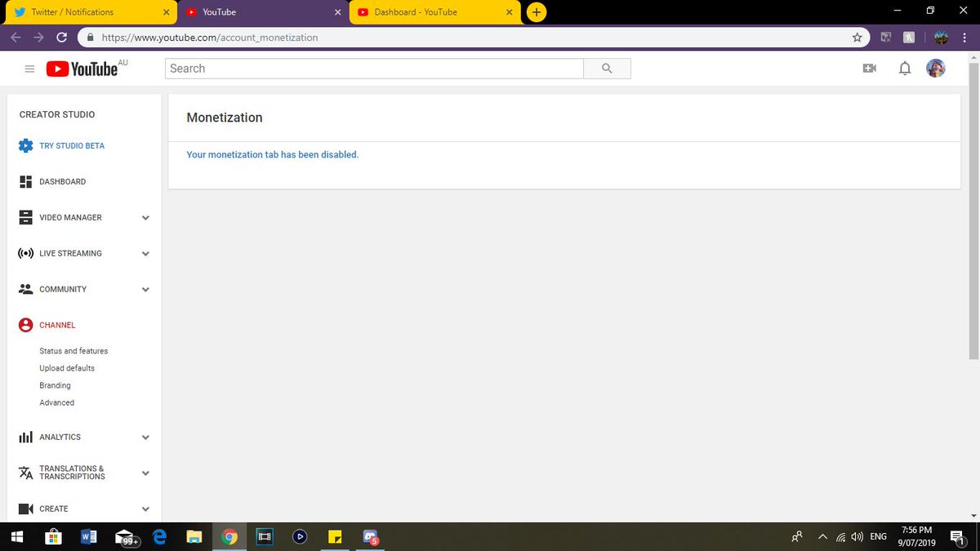The height and width of the screenshot is (551, 980).
Task: Open Sticky Notes from taskbar
Action: tap(335, 536)
